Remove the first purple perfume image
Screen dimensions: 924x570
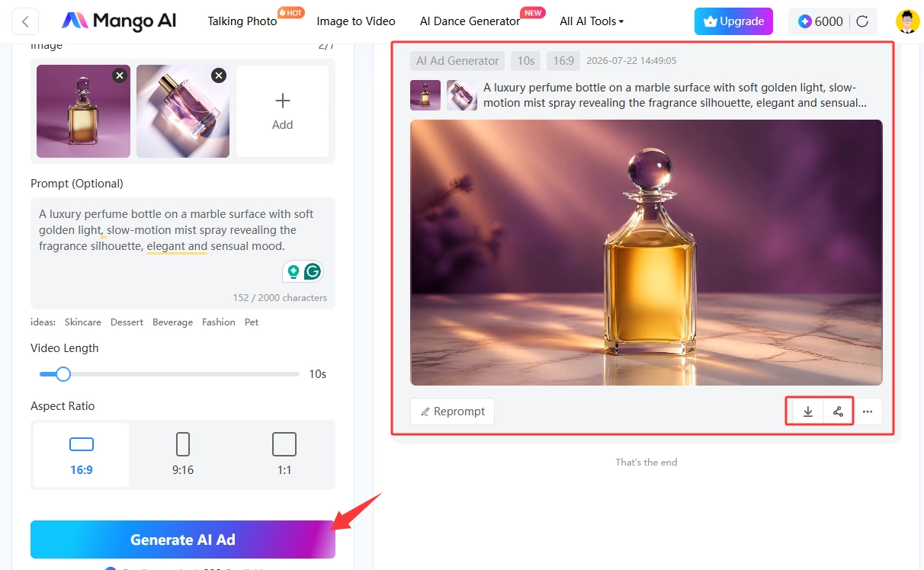click(x=120, y=75)
